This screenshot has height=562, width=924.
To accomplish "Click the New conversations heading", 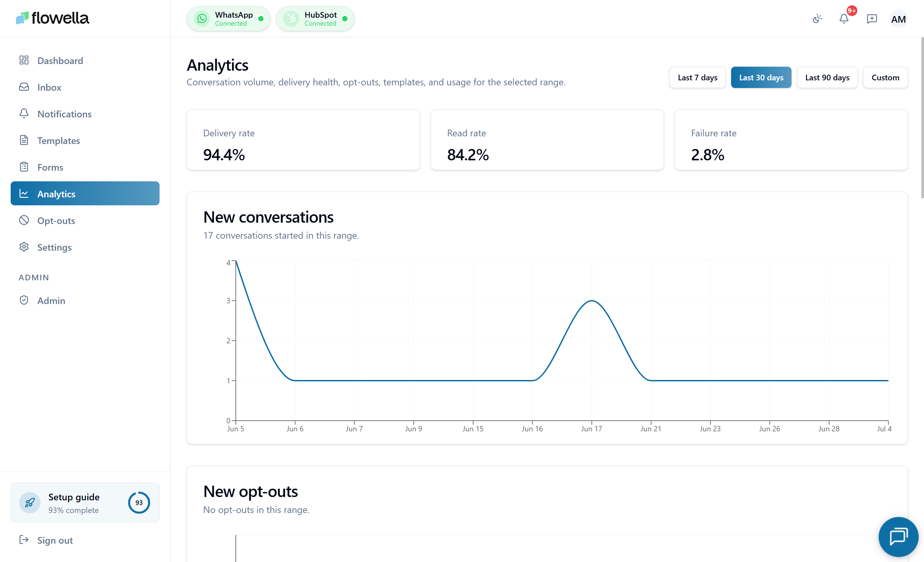I will (x=269, y=217).
